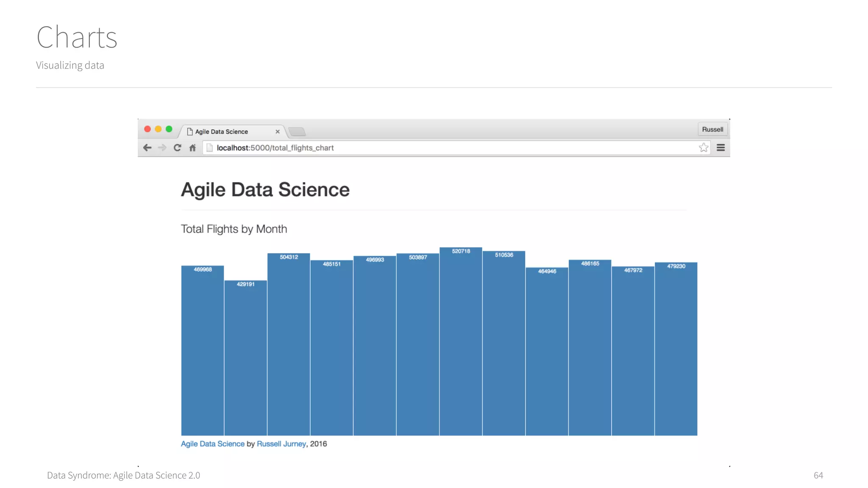This screenshot has width=868, height=488.
Task: Open the Russell Jurney link
Action: (281, 444)
